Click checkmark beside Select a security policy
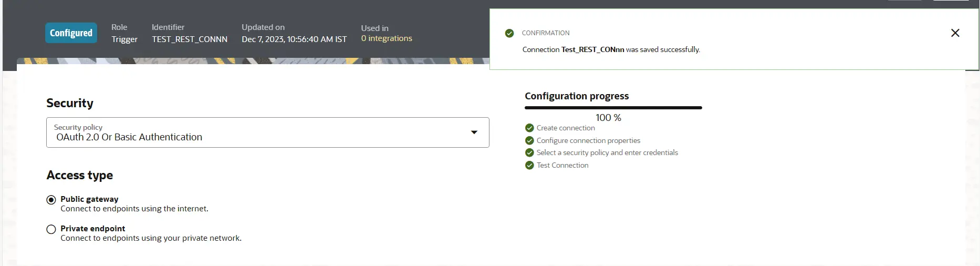The height and width of the screenshot is (266, 980). 529,152
